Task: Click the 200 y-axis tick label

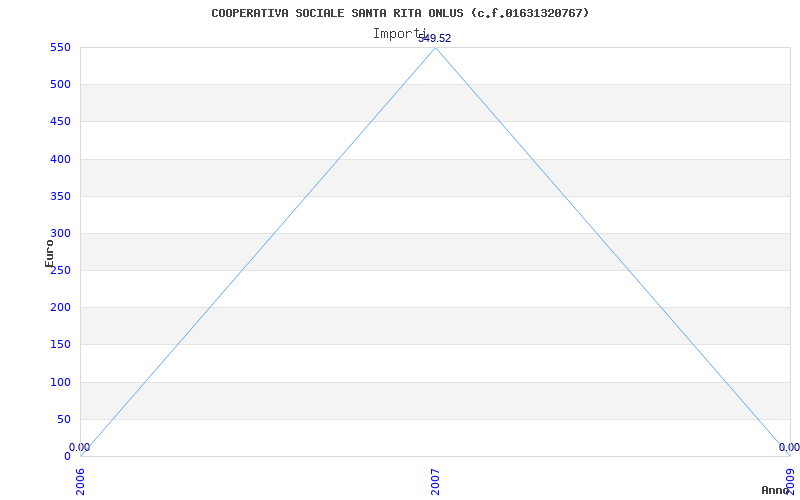Action: point(60,308)
